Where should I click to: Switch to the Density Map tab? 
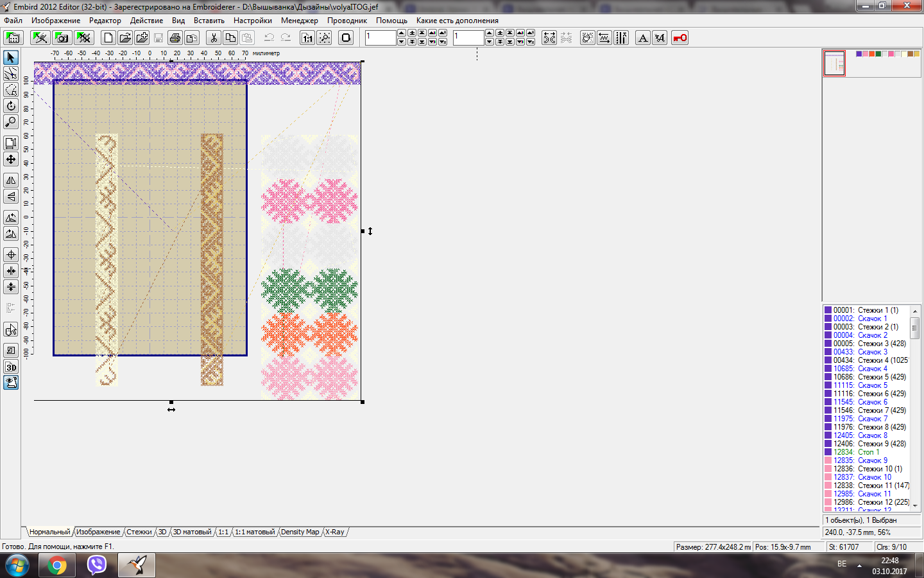(300, 532)
